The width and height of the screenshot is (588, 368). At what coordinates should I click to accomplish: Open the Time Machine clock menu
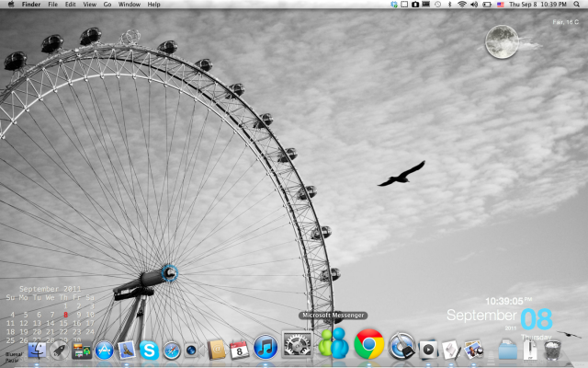[x=437, y=5]
